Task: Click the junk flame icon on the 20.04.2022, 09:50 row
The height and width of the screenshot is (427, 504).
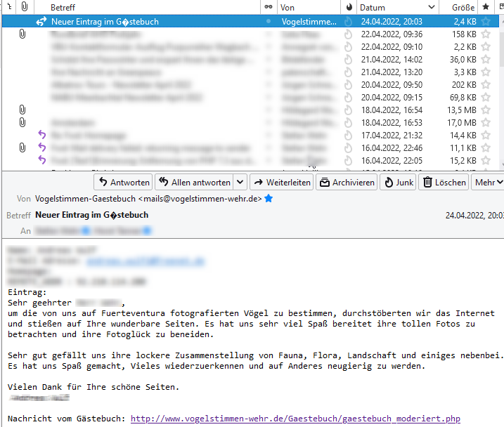Action: [348, 85]
